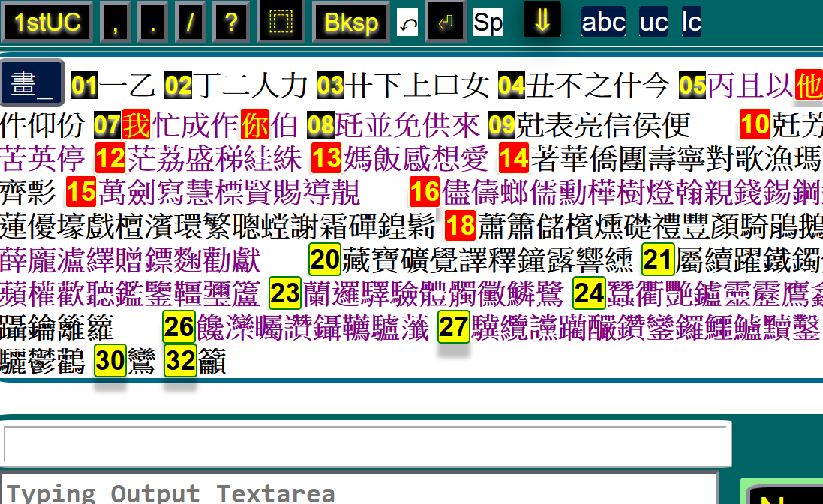Select stroke count group 14
Image resolution: width=823 pixels, height=504 pixels.
[x=513, y=158]
